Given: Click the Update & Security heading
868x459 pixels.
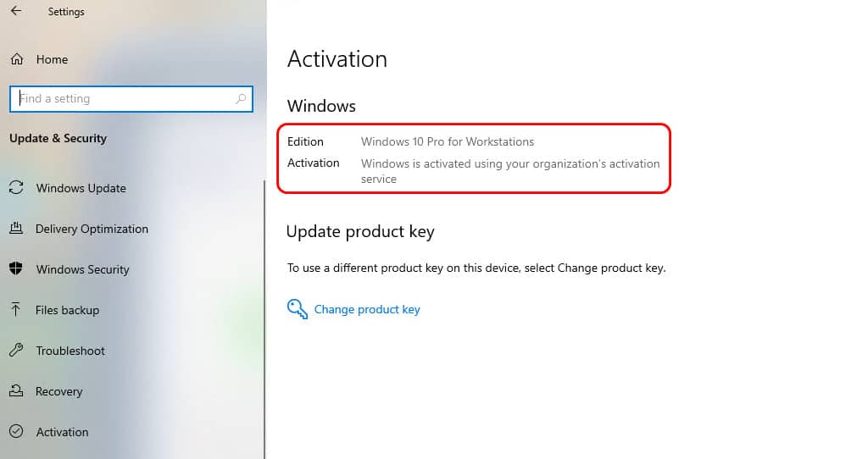Looking at the screenshot, I should (58, 138).
